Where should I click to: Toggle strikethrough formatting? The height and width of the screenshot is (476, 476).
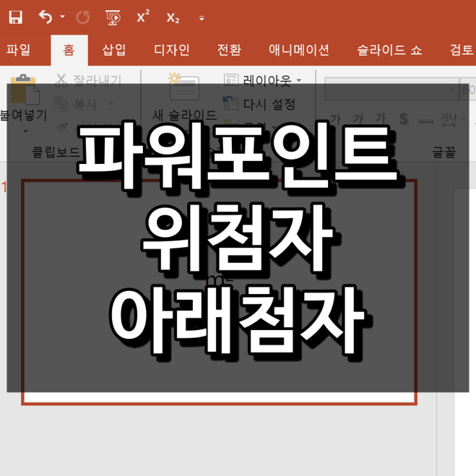[426, 121]
